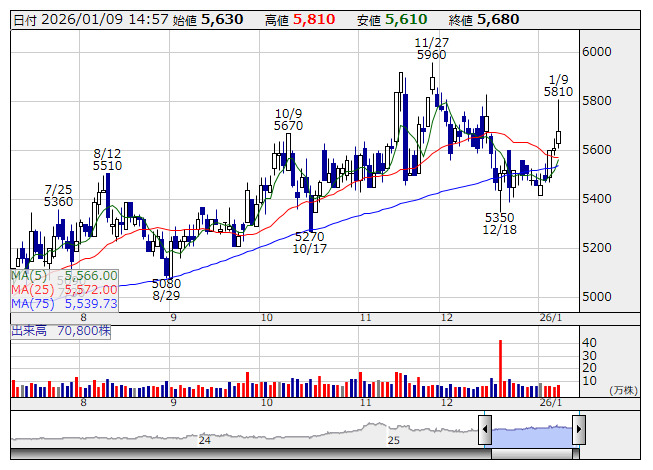Click the tall red volume spike bar
Screen dimensions: 653x470
pos(500,368)
